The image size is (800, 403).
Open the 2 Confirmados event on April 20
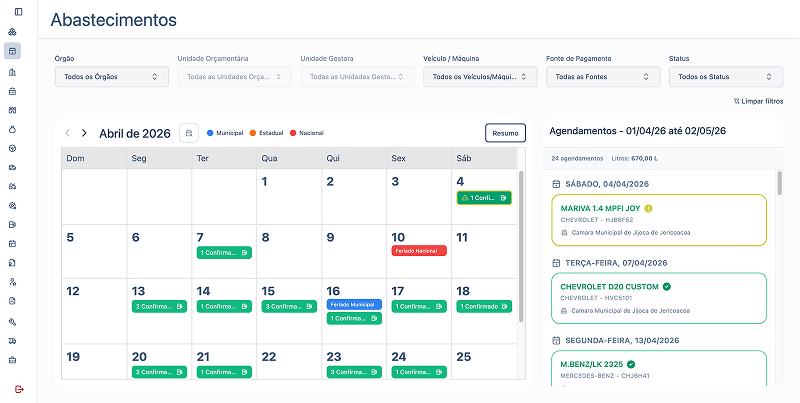click(159, 372)
